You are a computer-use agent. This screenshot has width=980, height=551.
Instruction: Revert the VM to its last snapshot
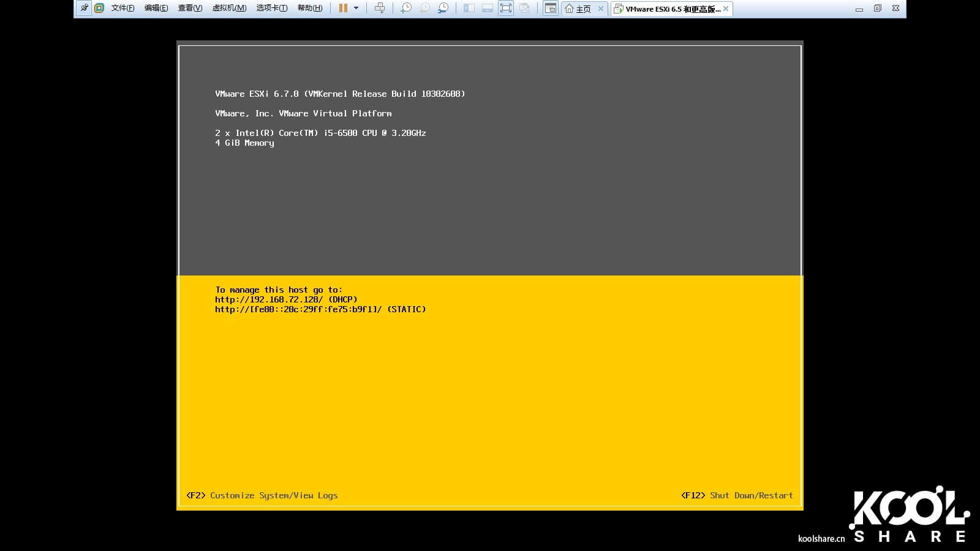424,8
